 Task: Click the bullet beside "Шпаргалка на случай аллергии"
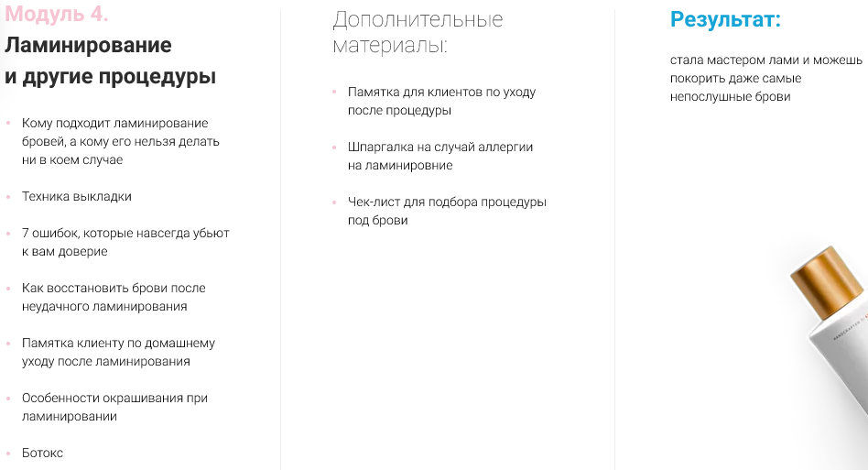(334, 147)
